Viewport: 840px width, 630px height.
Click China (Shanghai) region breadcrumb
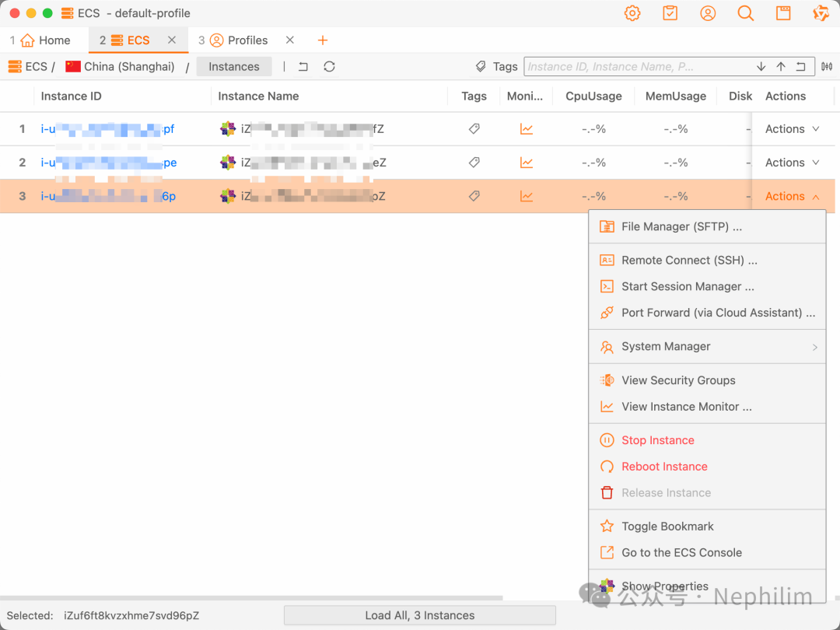[x=129, y=66]
